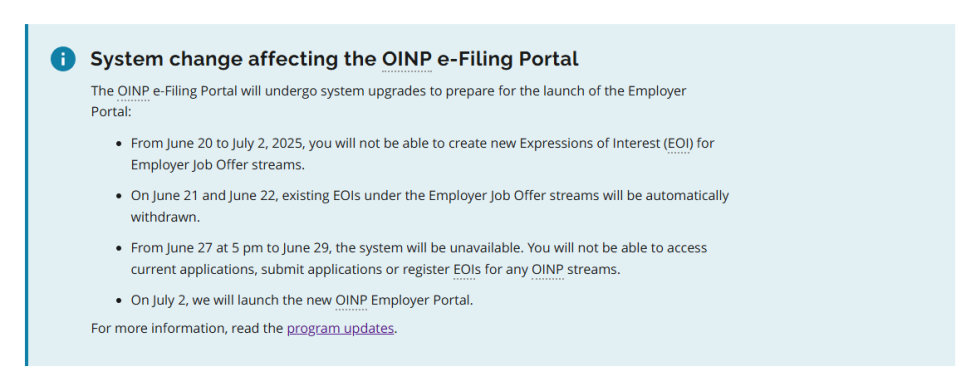
Task: Click 'On July 2, we will launch' text
Action: [200, 301]
